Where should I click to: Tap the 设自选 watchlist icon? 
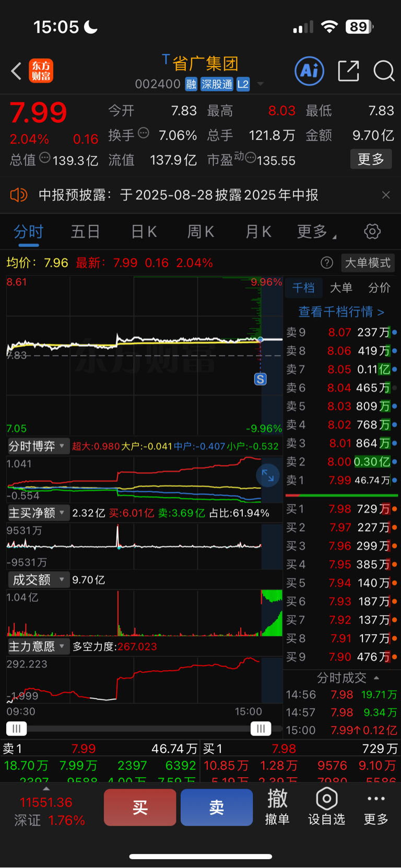(326, 807)
